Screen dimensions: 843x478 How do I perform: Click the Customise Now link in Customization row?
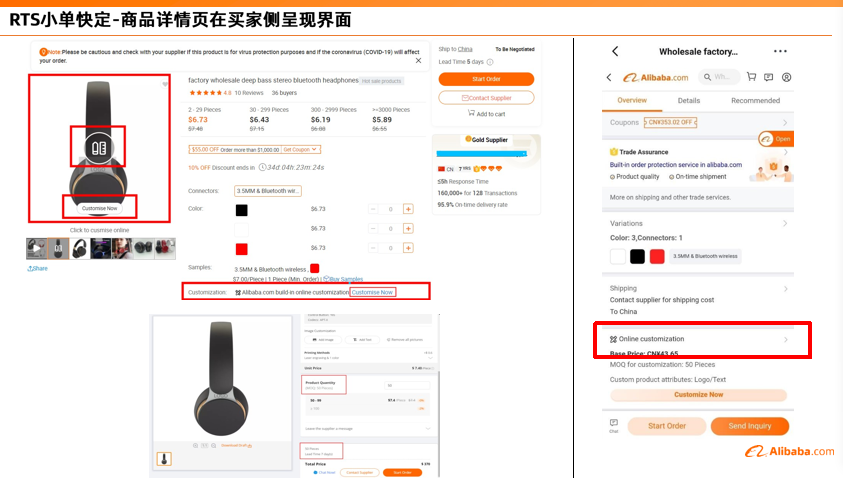point(372,292)
